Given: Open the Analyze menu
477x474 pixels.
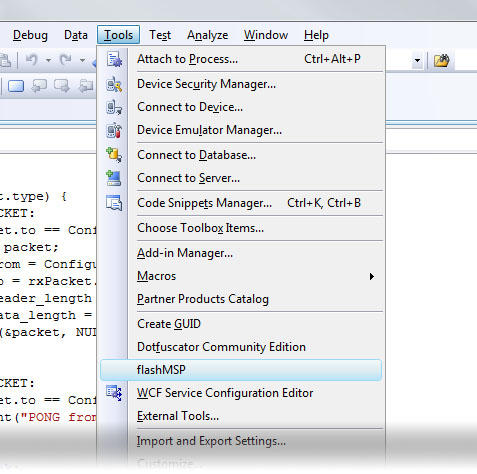Looking at the screenshot, I should pyautogui.click(x=208, y=35).
